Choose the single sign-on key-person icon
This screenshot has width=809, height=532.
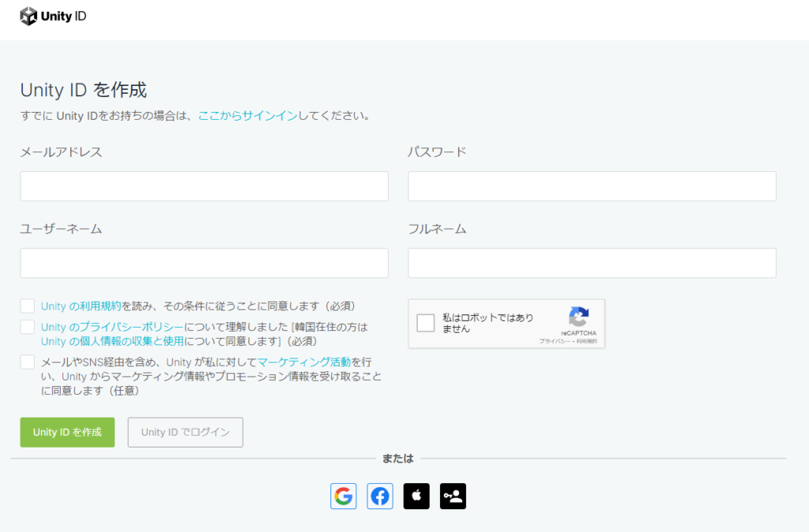[x=453, y=496]
